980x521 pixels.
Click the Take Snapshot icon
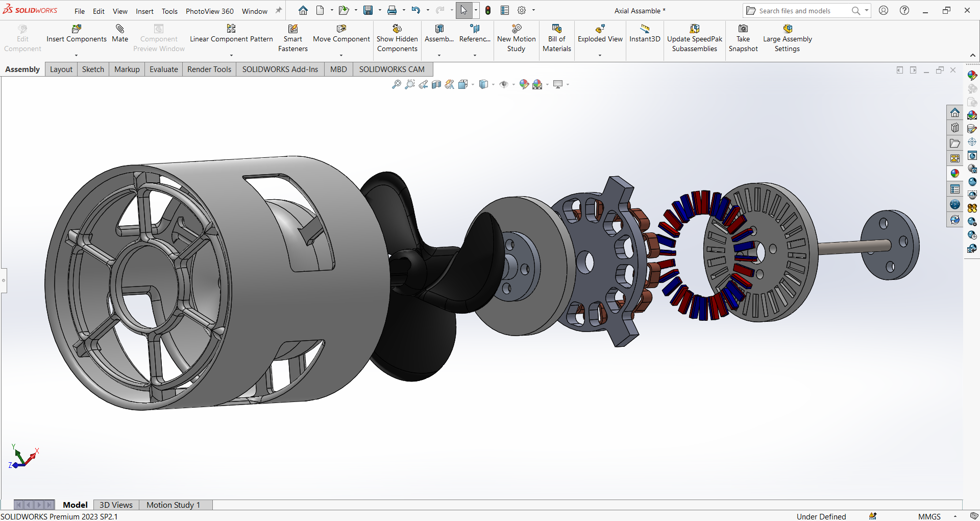(743, 29)
